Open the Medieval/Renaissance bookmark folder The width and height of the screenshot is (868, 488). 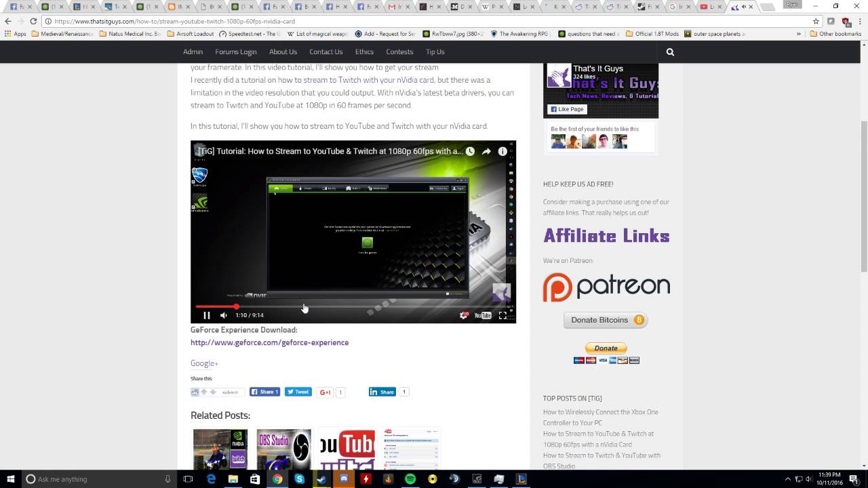62,33
